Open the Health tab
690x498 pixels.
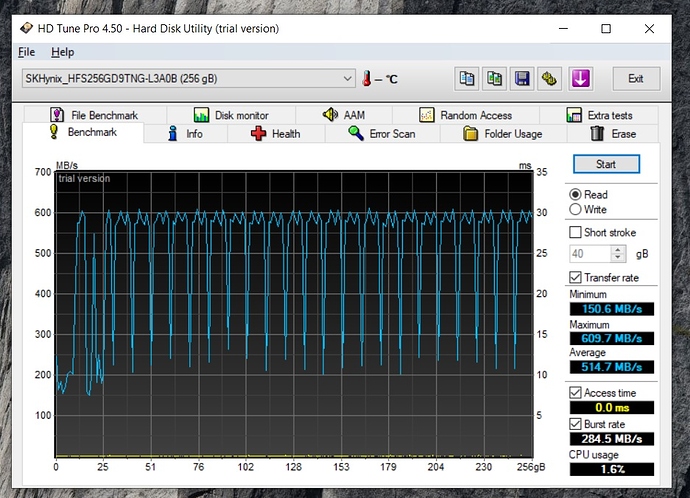coord(276,134)
